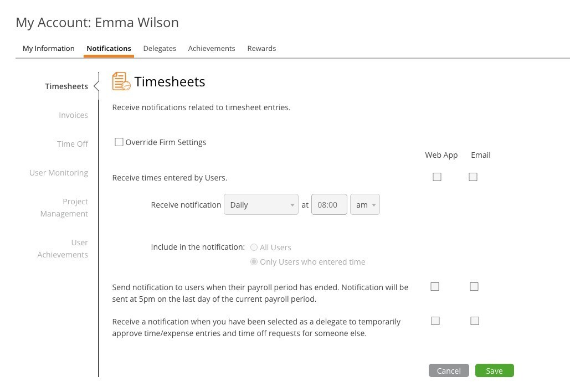Check Email for payroll period ended notification
Screen dimensions: 570x392
pyautogui.click(x=474, y=287)
